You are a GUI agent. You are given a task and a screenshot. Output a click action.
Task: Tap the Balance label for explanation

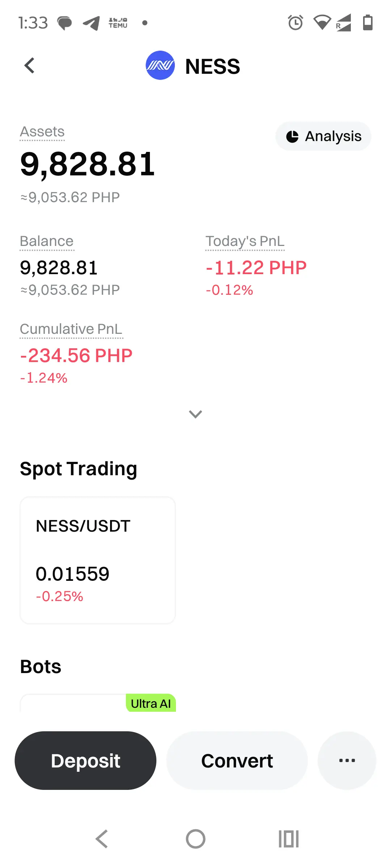(47, 241)
